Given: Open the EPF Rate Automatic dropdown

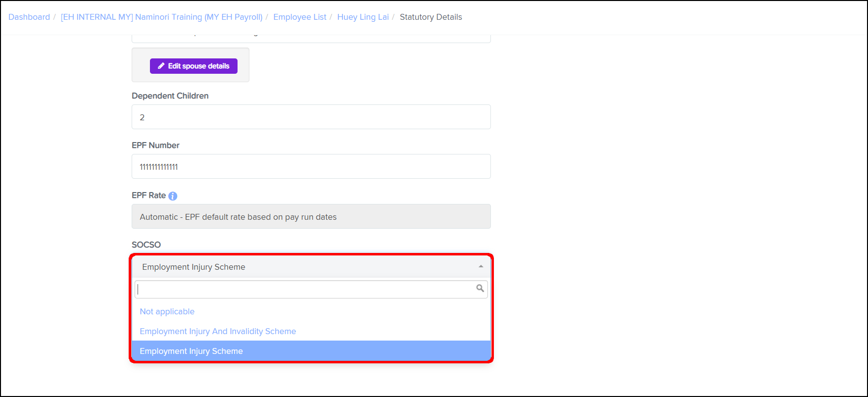Looking at the screenshot, I should tap(311, 217).
